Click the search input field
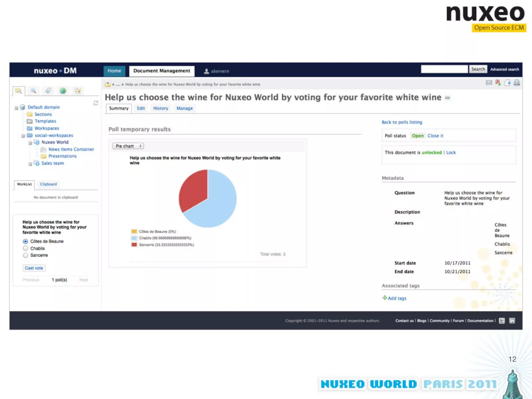 [x=444, y=69]
